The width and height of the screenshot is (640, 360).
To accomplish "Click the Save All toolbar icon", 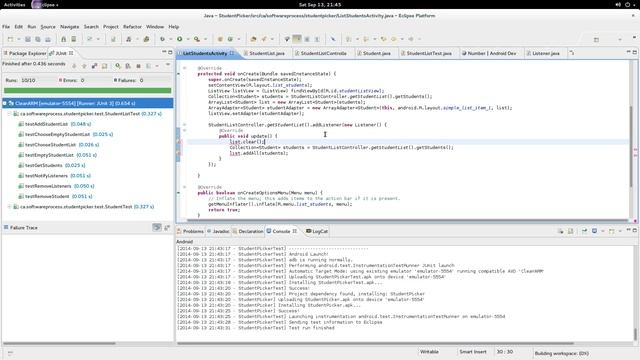I will point(38,39).
